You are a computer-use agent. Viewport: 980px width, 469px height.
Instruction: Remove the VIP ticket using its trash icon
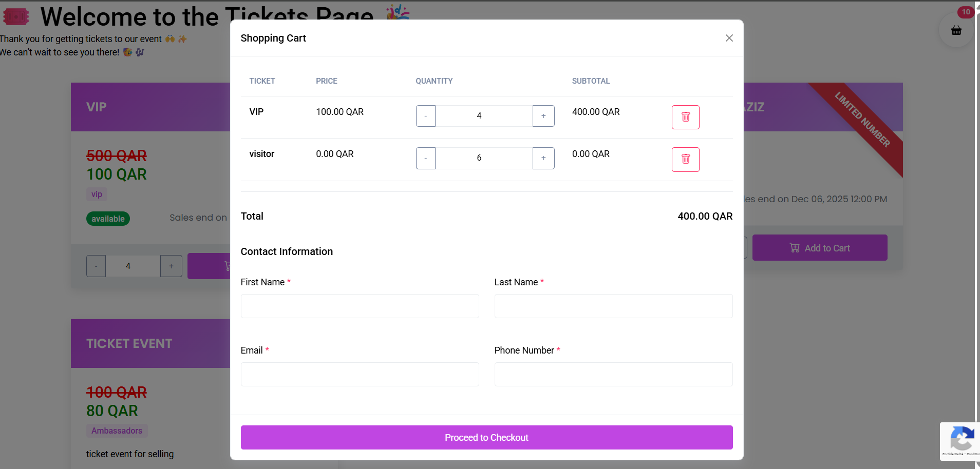tap(686, 117)
